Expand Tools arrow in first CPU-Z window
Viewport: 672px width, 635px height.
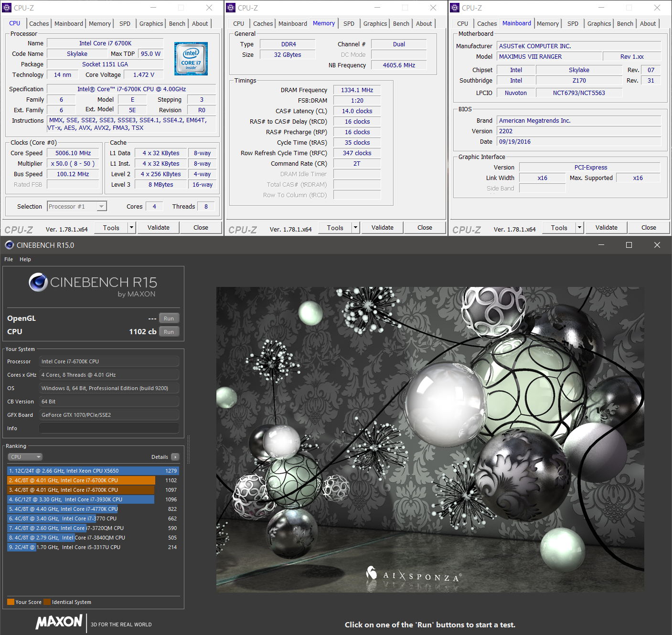pos(131,228)
